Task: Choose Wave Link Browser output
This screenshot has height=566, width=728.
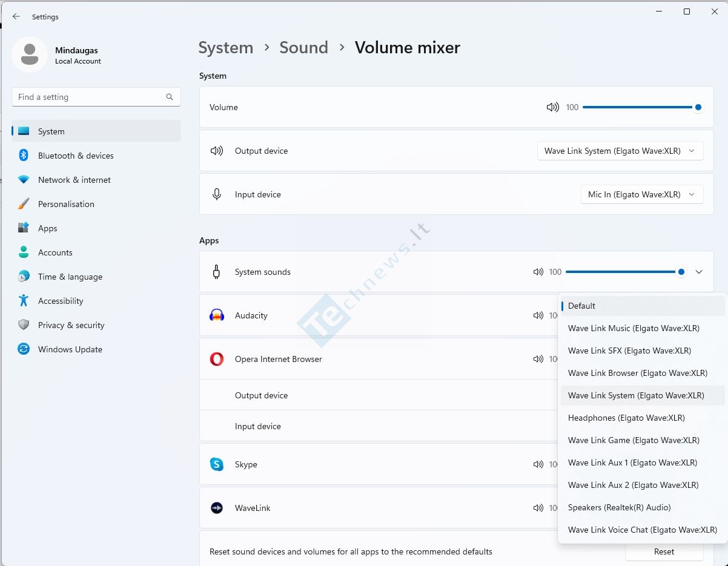Action: click(642, 373)
